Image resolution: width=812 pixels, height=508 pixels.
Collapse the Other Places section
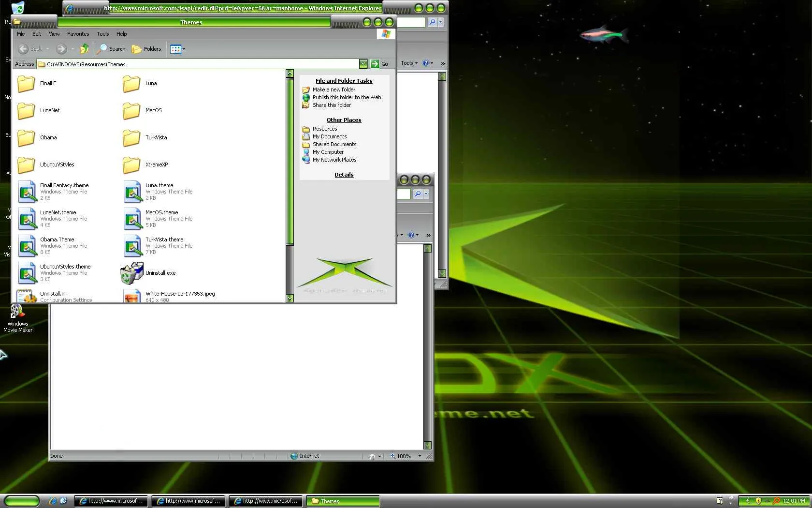[x=344, y=120]
